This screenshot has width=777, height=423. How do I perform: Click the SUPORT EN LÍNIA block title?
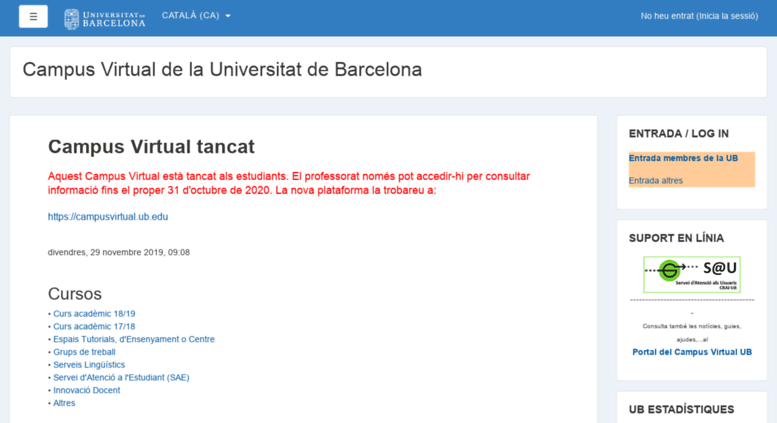(676, 238)
